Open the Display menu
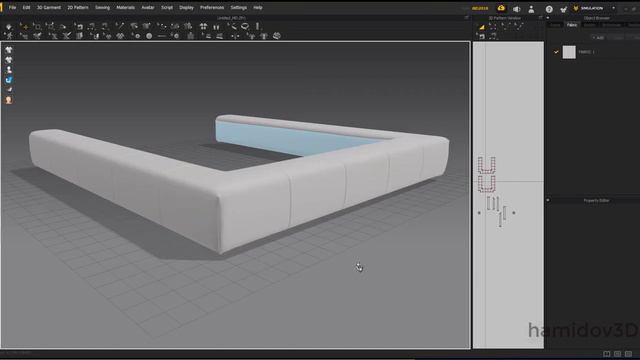640x360 pixels. [186, 7]
